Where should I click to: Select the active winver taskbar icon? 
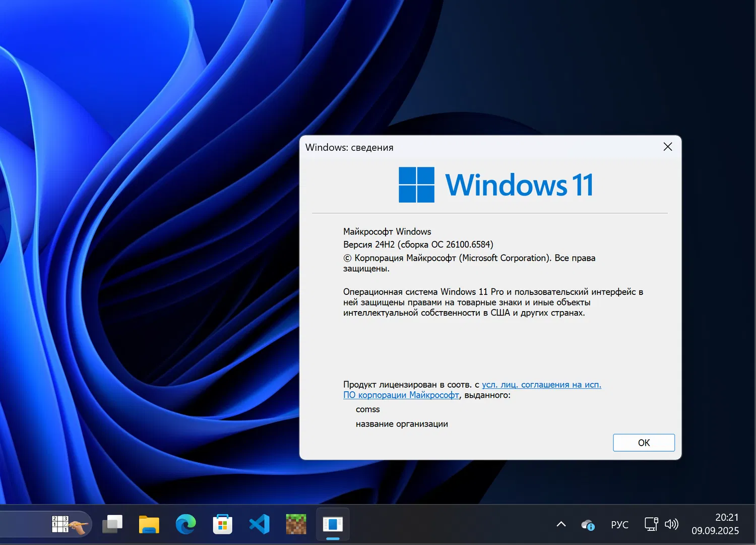[x=332, y=524]
